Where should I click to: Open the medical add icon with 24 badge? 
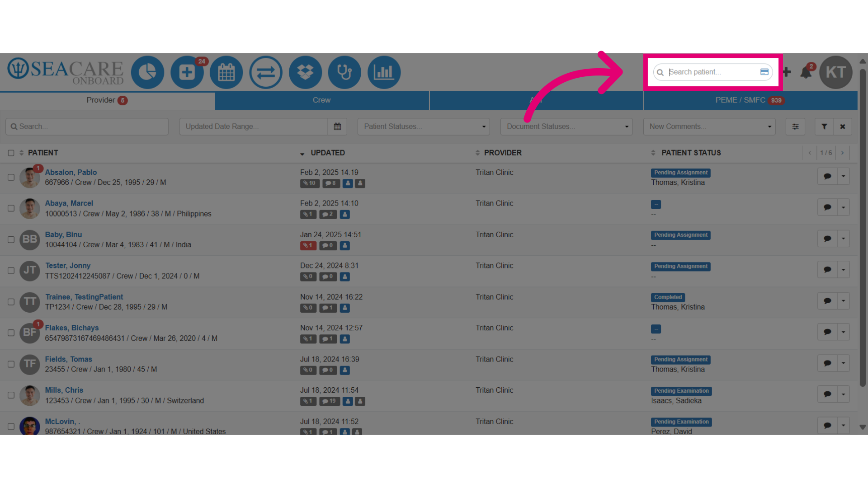tap(187, 72)
